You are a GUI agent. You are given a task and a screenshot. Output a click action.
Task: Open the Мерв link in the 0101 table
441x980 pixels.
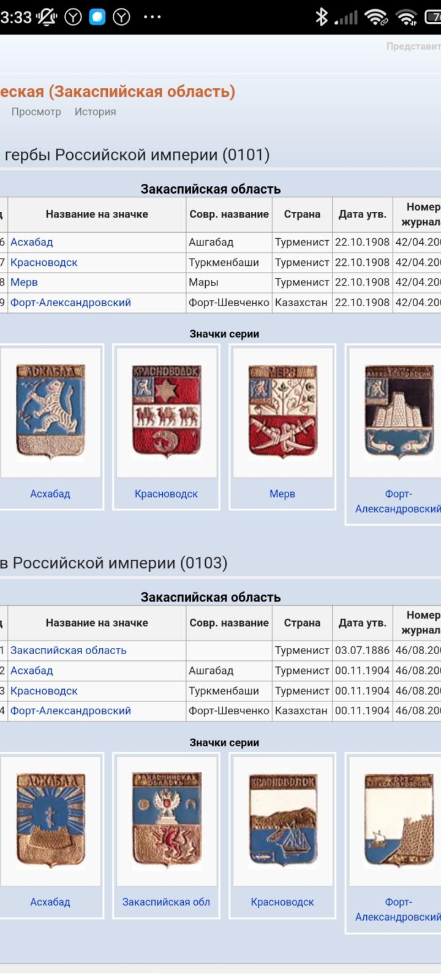point(24,282)
